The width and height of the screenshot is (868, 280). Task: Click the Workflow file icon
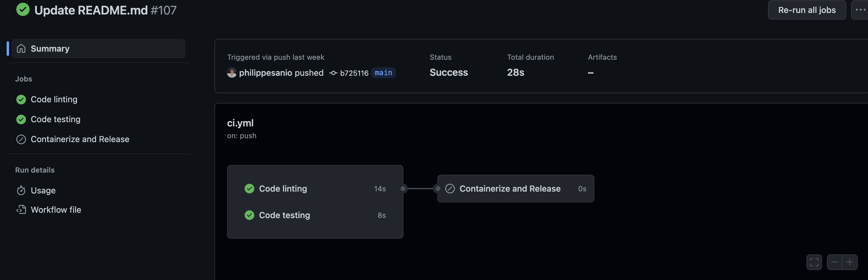click(x=21, y=209)
